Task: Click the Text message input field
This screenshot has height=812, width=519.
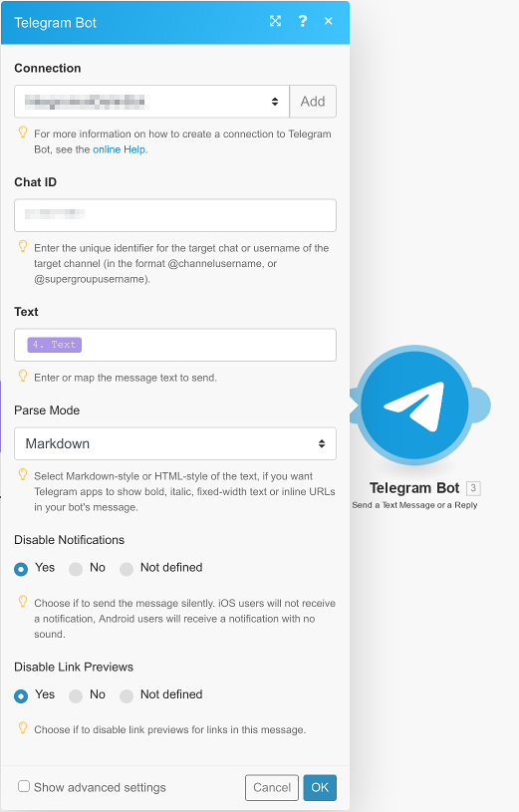Action: coord(175,345)
